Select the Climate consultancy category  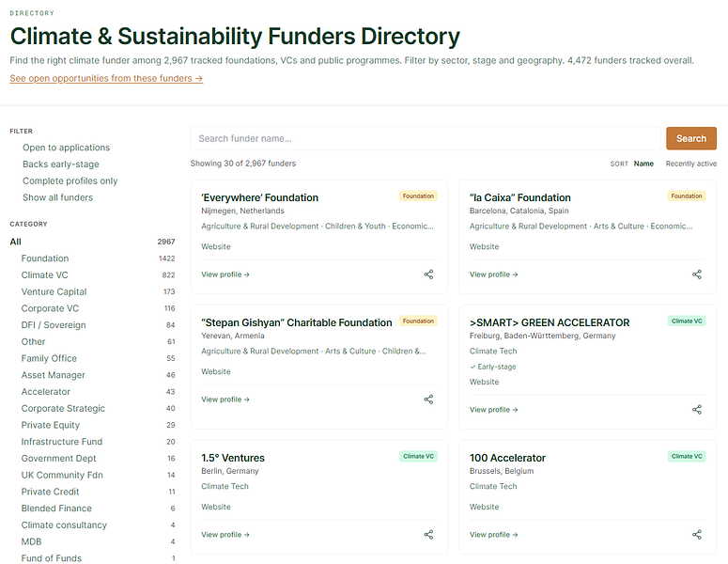pos(98,525)
